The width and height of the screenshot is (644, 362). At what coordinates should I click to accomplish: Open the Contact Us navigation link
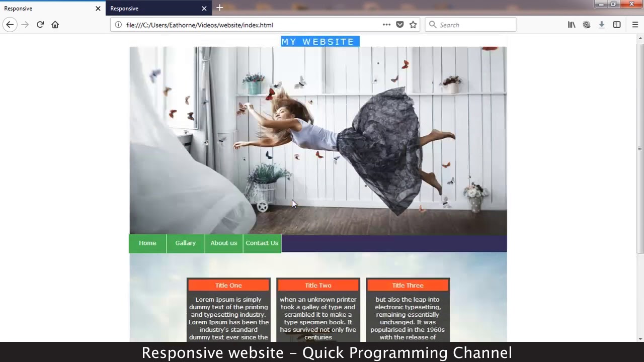coord(262,243)
